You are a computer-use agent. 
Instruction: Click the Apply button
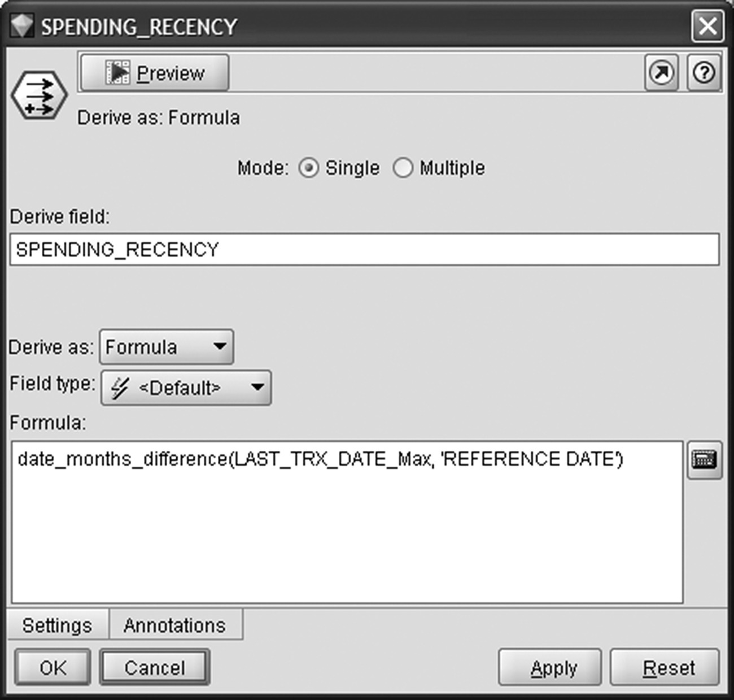coord(550,667)
